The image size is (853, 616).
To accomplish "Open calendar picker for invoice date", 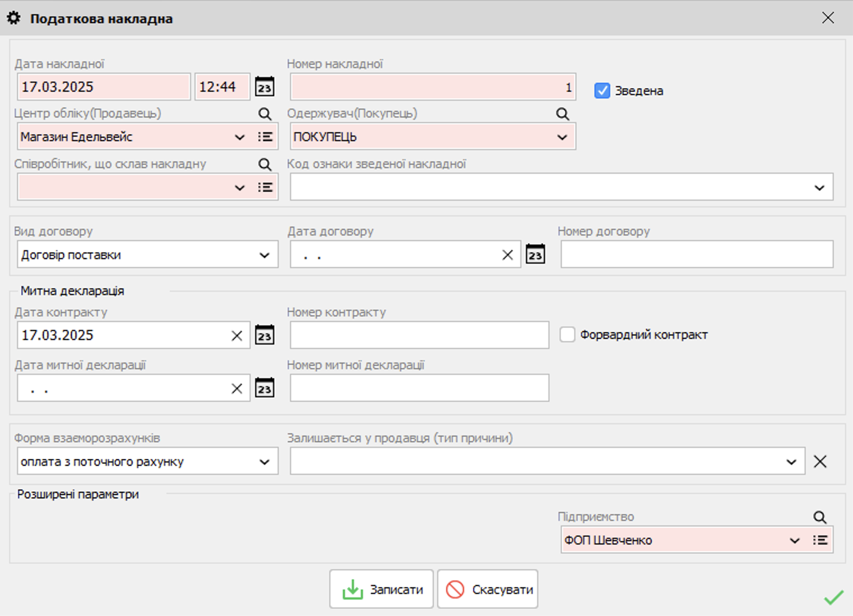I will [x=264, y=87].
